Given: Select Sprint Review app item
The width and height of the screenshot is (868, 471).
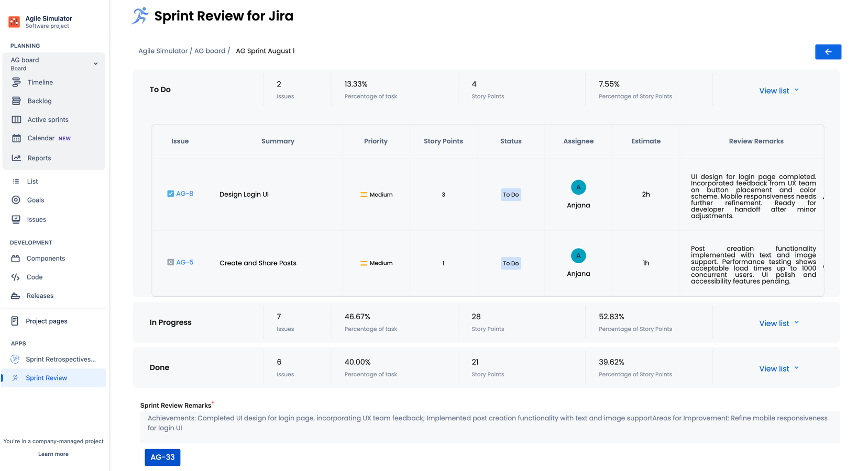Looking at the screenshot, I should tap(53, 378).
